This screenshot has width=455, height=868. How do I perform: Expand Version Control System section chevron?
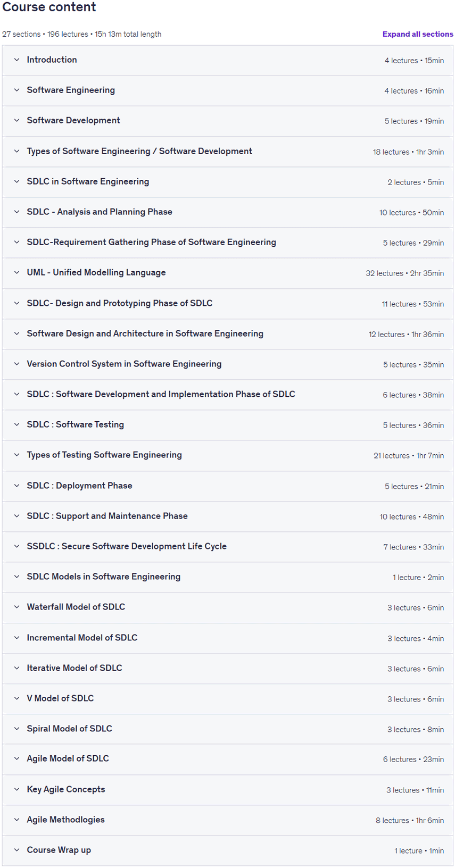click(x=16, y=364)
